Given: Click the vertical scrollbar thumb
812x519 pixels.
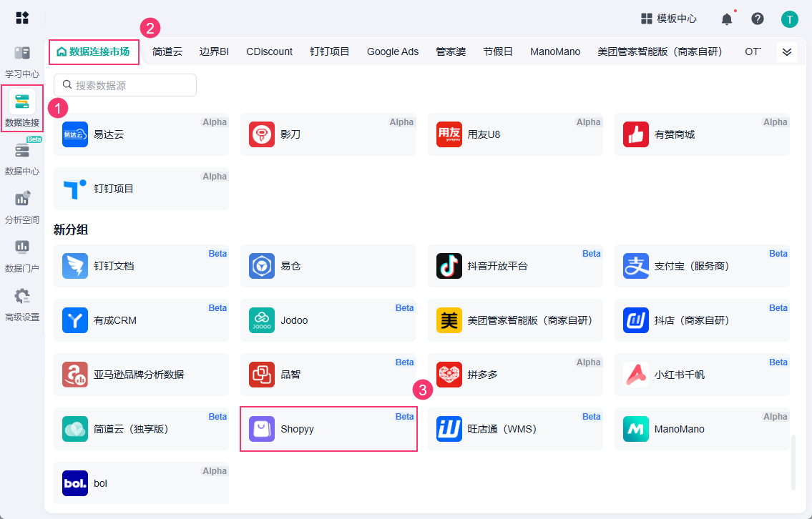Looking at the screenshot, I should click(x=793, y=462).
